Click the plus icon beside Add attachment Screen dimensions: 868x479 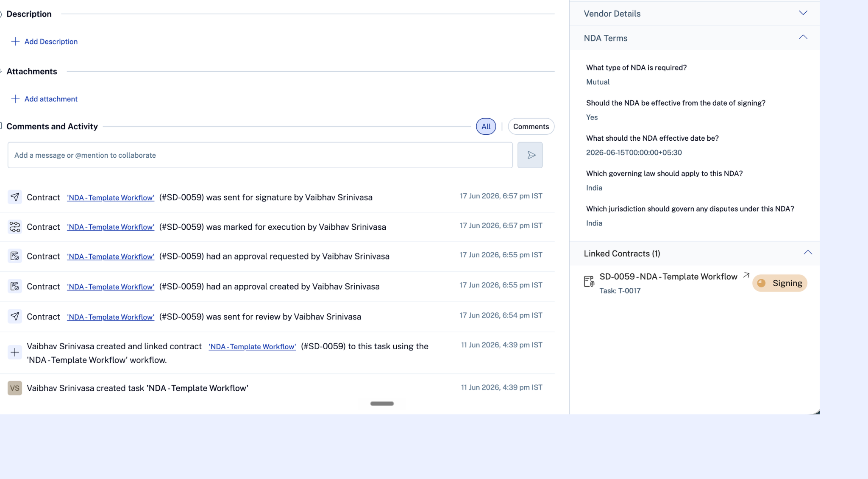pos(15,99)
